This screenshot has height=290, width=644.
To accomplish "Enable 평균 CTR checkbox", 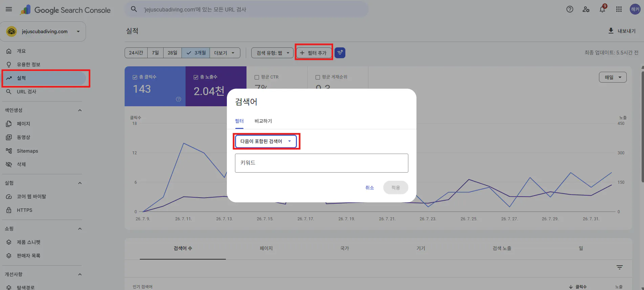I will (x=257, y=77).
